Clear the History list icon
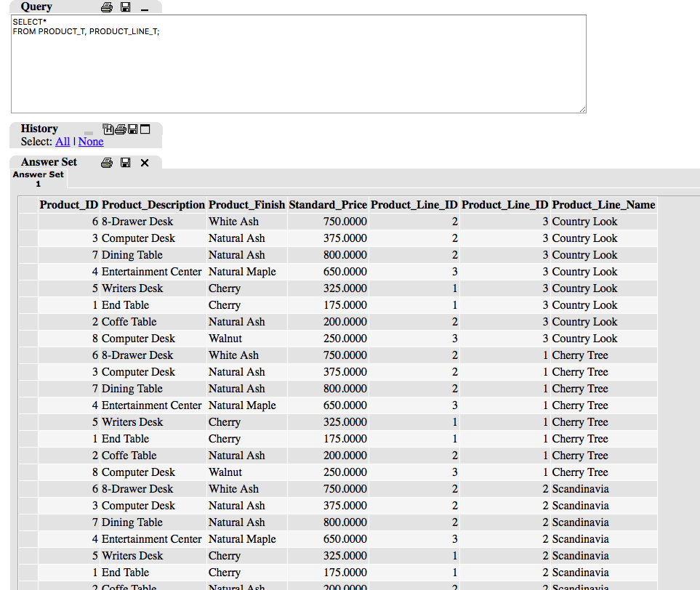Screen dimensions: 700x590 (108, 129)
